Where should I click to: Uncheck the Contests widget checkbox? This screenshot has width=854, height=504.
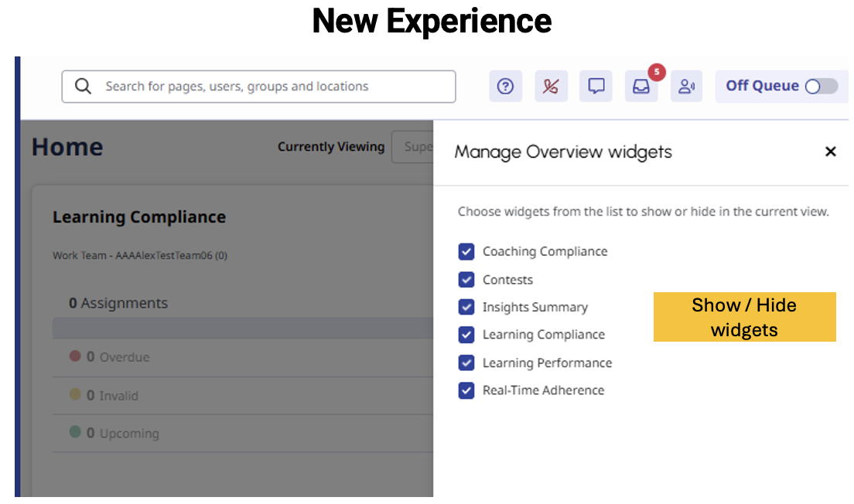click(x=466, y=279)
